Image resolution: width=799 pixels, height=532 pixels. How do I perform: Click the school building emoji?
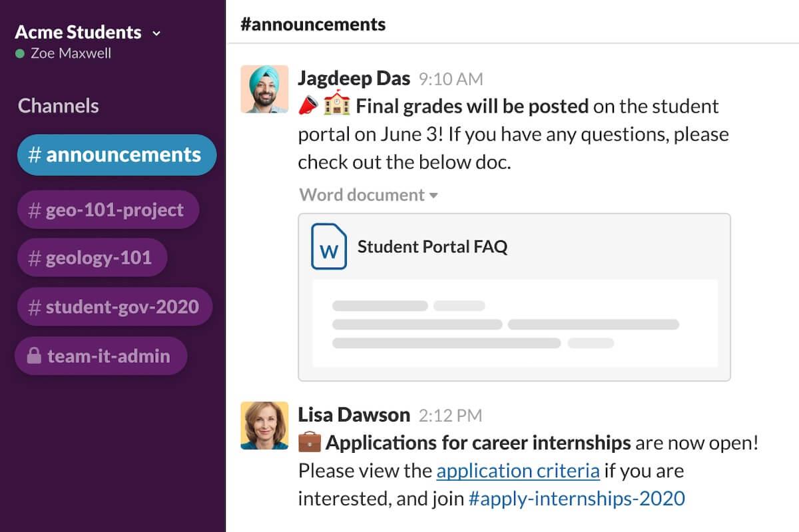pyautogui.click(x=336, y=105)
